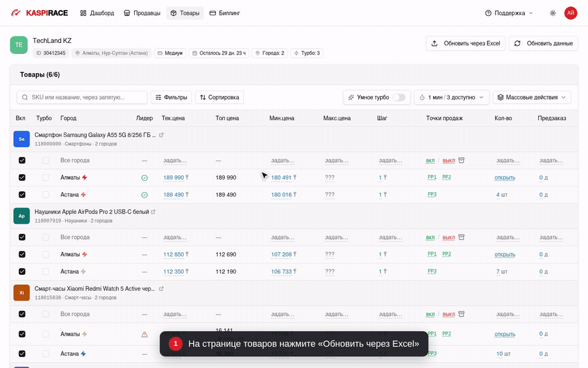Screen dimensions: 588x368
Task: Open external link for Xiaomi Redmi Watch 5
Action: pos(161,289)
